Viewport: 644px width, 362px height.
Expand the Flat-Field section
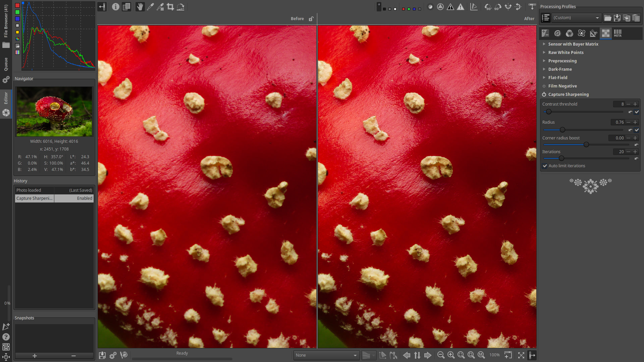[557, 77]
